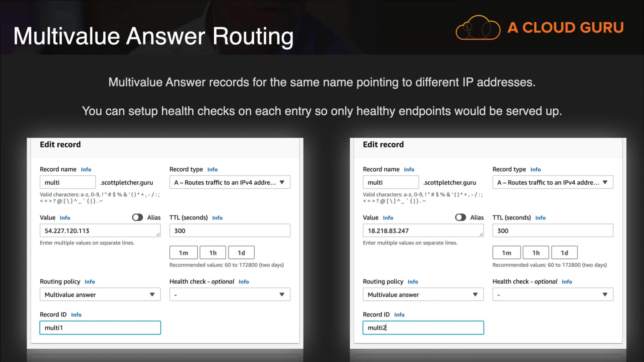Expand right Record type dropdown
The image size is (644, 362).
[x=552, y=182]
